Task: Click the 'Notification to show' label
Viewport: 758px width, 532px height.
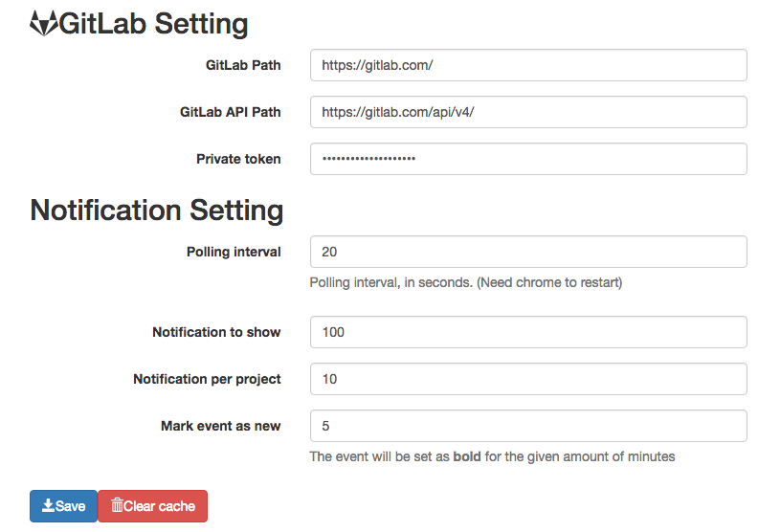Action: tap(216, 332)
